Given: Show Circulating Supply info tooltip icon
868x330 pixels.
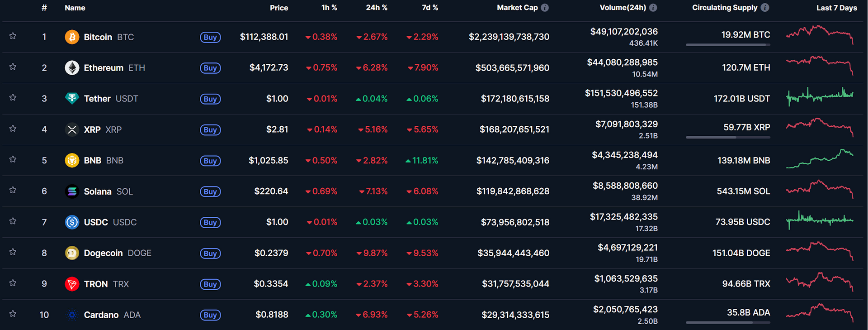Looking at the screenshot, I should point(765,8).
